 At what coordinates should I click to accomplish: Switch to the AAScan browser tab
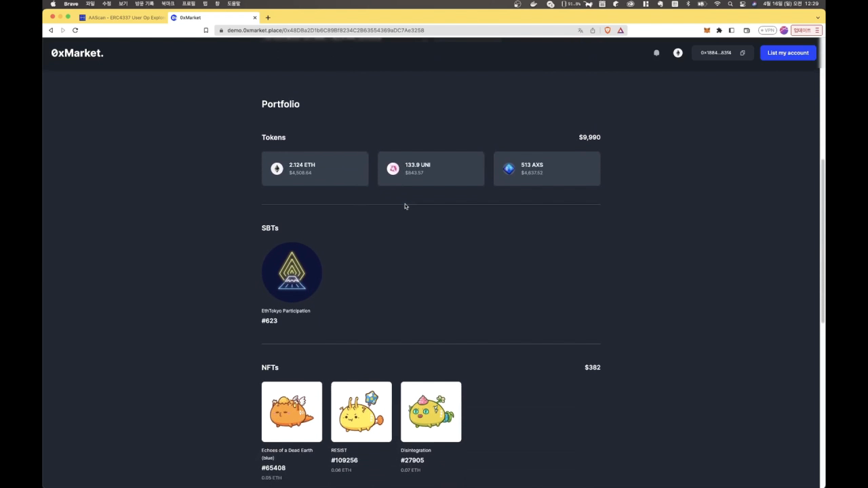pyautogui.click(x=121, y=18)
